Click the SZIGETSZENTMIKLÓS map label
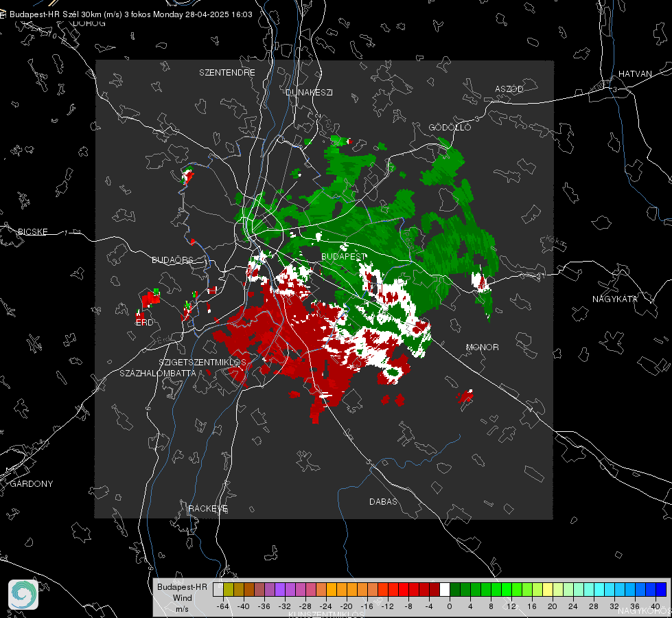Image resolution: width=672 pixels, height=618 pixels. (x=202, y=363)
